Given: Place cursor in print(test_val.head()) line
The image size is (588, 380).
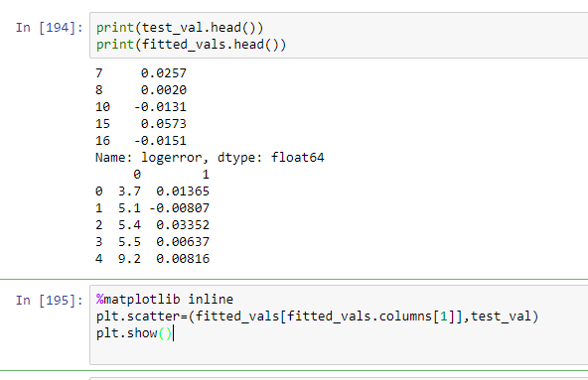Looking at the screenshot, I should 180,28.
